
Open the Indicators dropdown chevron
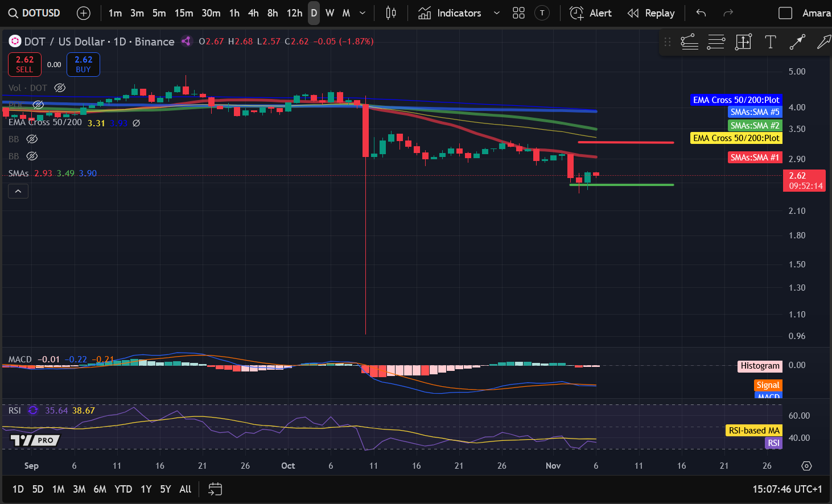point(496,13)
